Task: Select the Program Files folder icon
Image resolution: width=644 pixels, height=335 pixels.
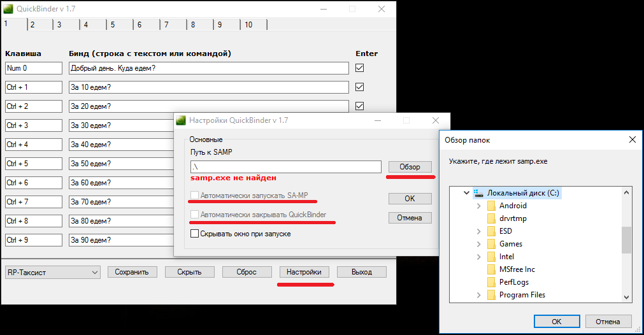Action: (491, 295)
